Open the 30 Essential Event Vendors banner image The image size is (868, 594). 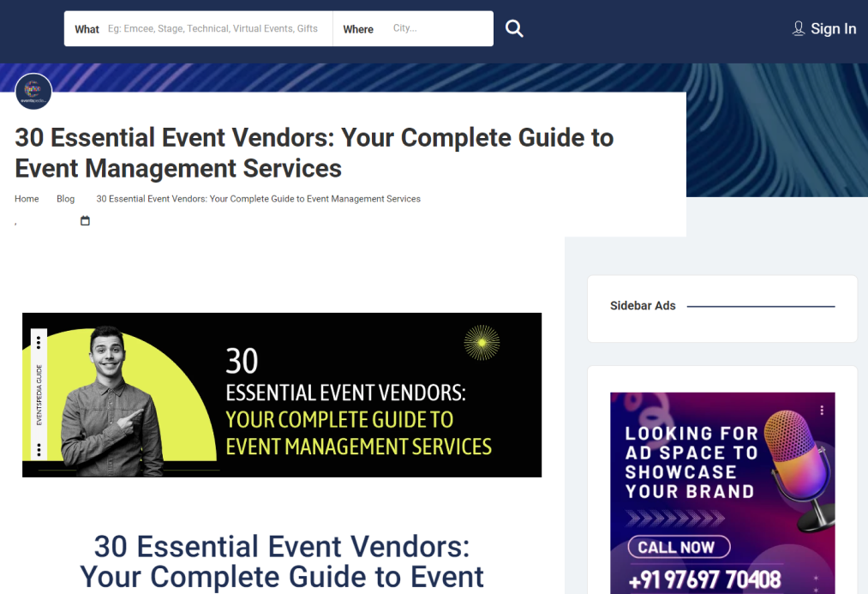pos(282,395)
